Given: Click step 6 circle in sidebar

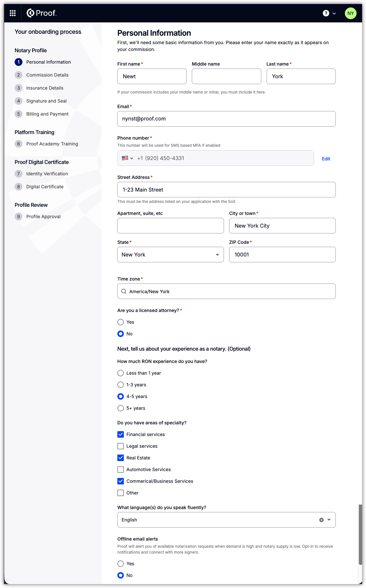Looking at the screenshot, I should [x=19, y=144].
